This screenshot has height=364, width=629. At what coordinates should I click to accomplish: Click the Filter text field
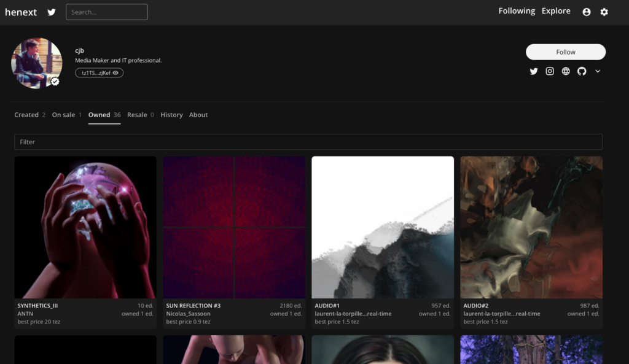308,142
